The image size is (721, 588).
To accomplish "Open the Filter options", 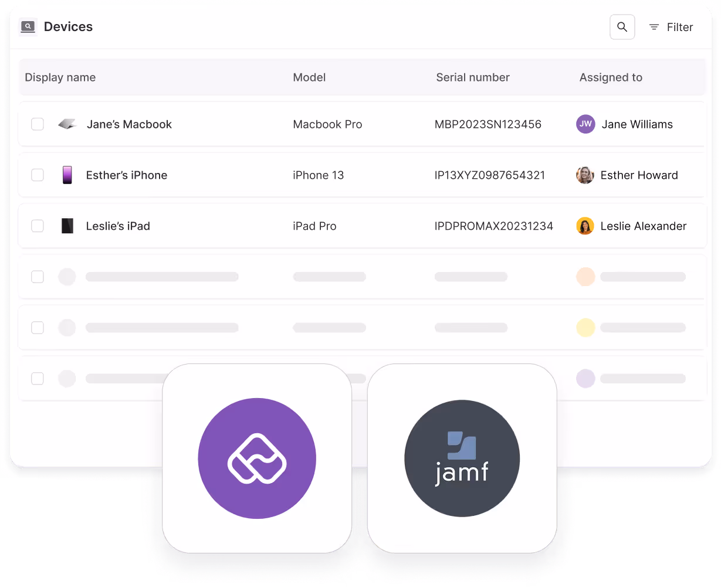I will (x=671, y=27).
